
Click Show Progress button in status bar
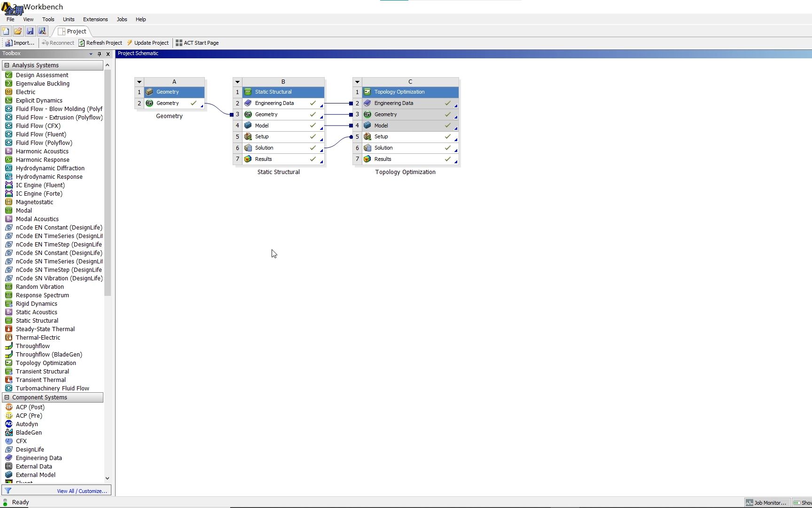[x=802, y=503]
